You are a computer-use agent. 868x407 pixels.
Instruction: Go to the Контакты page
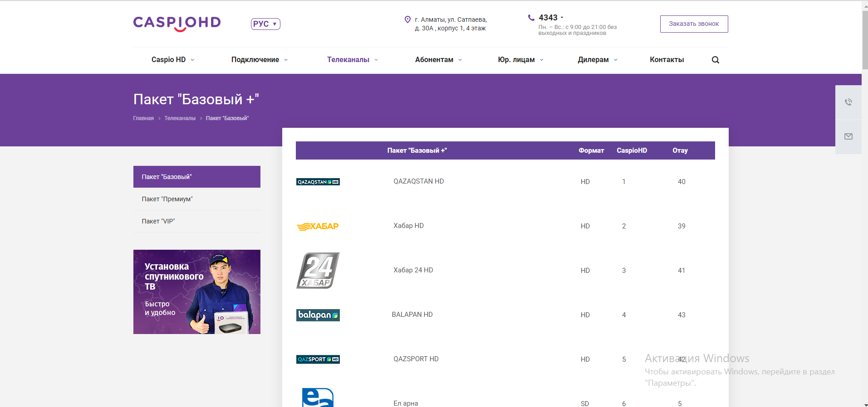(x=667, y=60)
